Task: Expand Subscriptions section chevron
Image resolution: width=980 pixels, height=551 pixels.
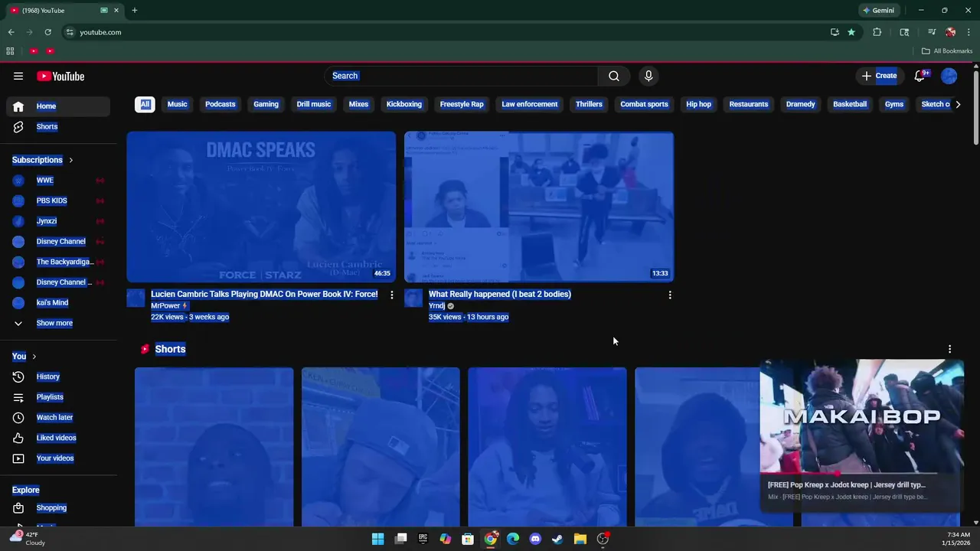Action: click(70, 160)
